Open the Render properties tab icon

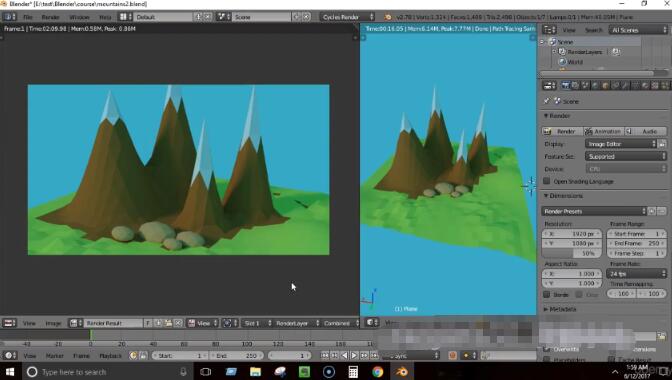click(565, 86)
